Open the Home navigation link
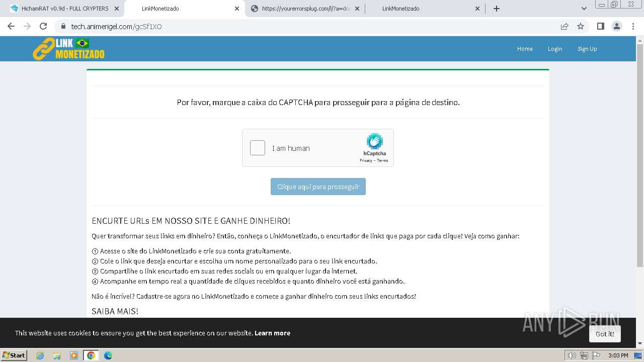Viewport: 644px width, 362px height. (x=525, y=49)
